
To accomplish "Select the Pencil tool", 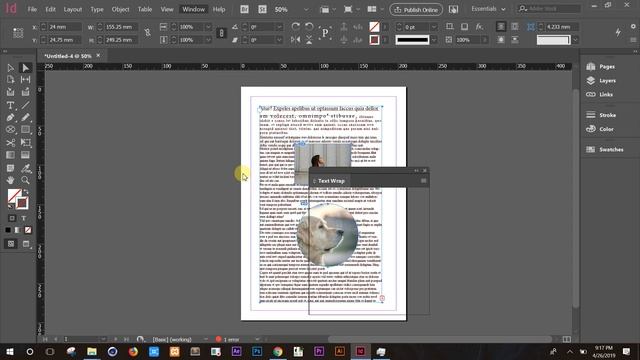I will tap(25, 118).
